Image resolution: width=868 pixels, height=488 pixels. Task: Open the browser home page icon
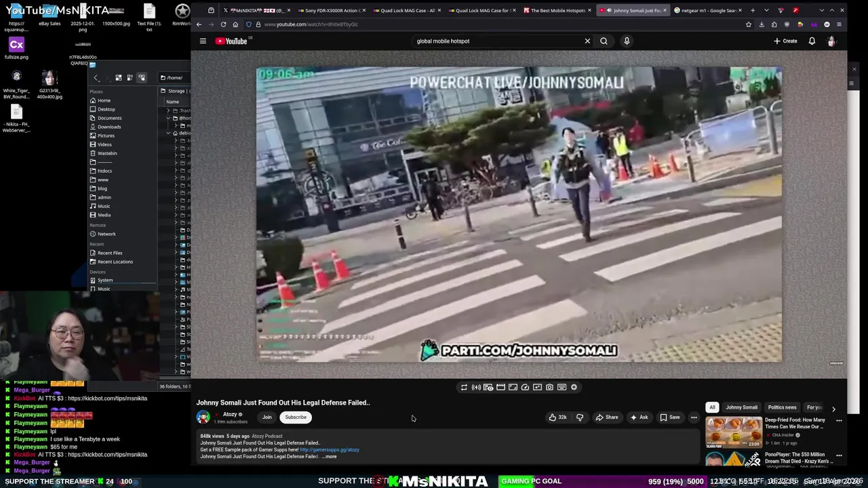(235, 24)
